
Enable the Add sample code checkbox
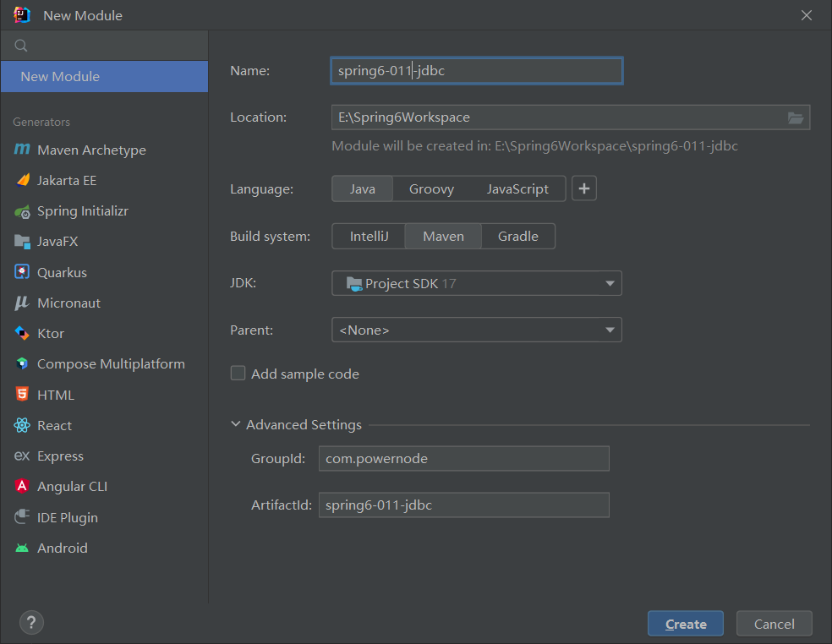[x=238, y=374]
